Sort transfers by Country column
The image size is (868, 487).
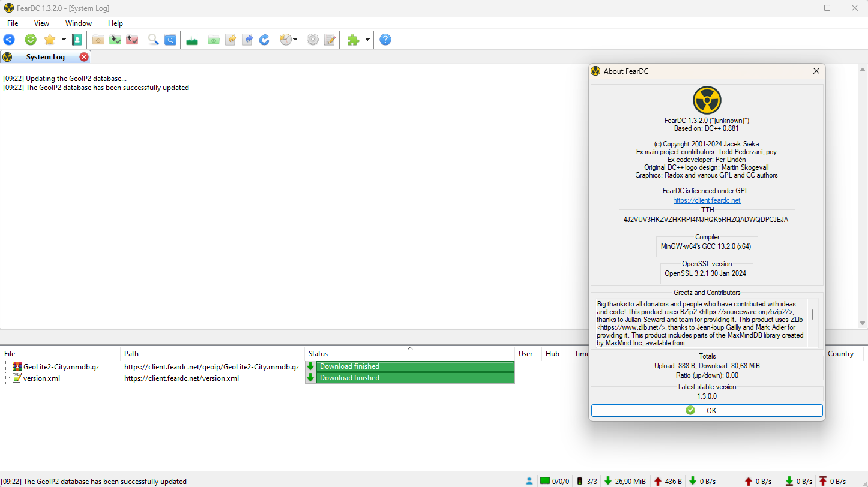[x=845, y=354]
